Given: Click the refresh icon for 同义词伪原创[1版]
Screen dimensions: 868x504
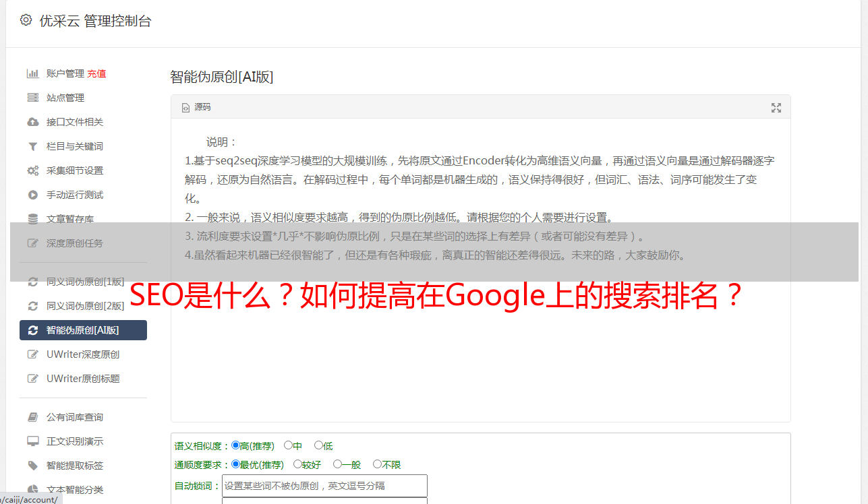Looking at the screenshot, I should [x=32, y=282].
